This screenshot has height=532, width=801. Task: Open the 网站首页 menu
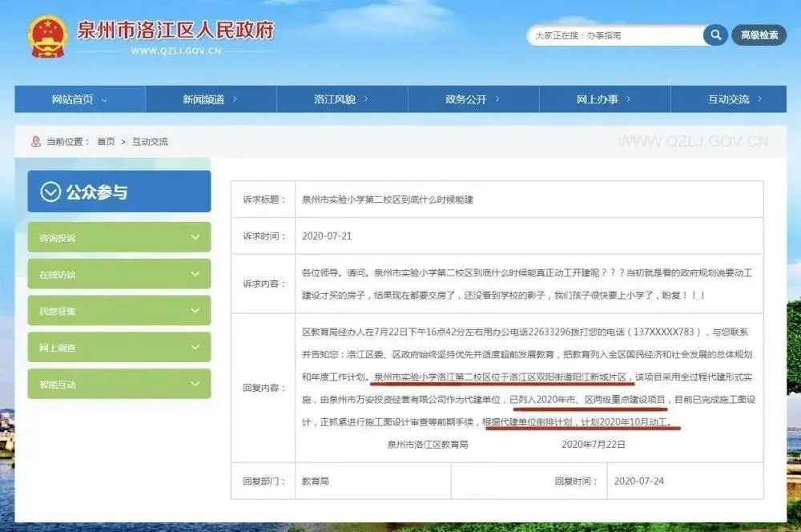point(79,99)
